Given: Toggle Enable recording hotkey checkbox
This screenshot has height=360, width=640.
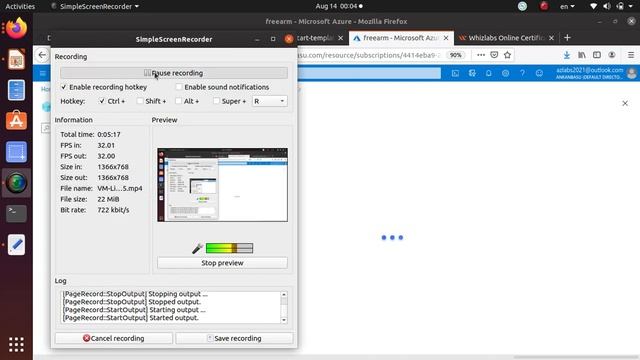Looking at the screenshot, I should tap(64, 87).
